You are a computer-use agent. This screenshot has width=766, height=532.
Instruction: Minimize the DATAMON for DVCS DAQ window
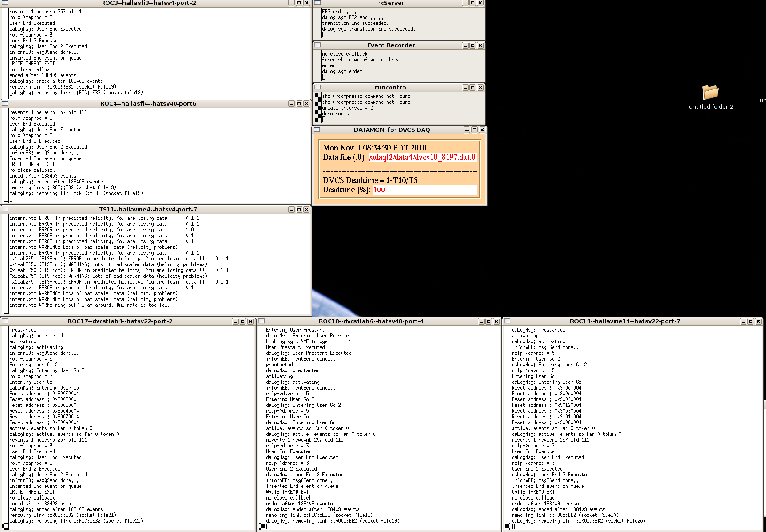pos(467,130)
